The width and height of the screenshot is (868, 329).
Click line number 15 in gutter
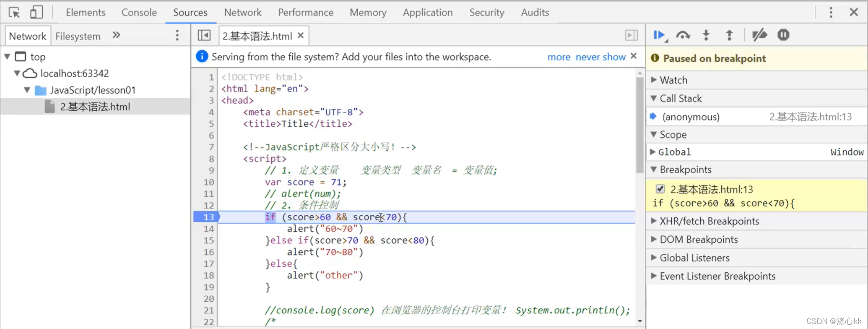[209, 240]
